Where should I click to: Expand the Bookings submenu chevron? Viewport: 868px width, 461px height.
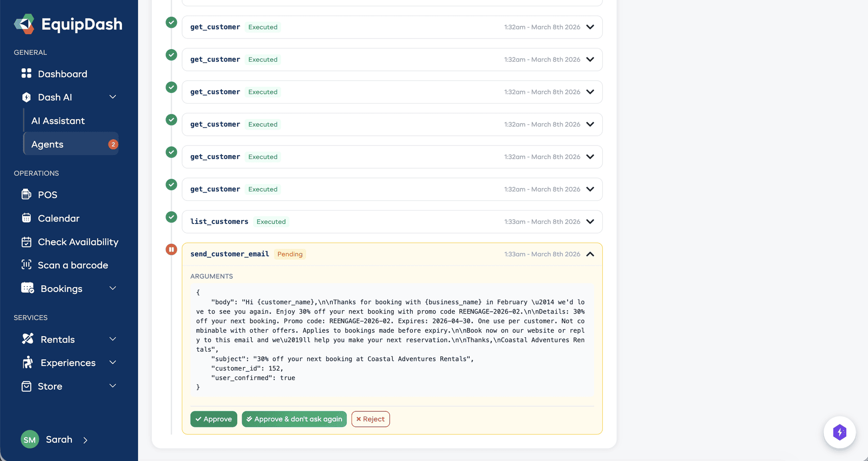(x=112, y=288)
